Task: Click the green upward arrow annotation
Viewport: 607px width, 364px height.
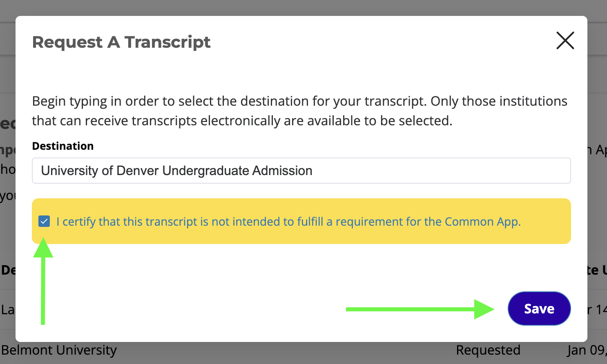Action: click(x=43, y=282)
